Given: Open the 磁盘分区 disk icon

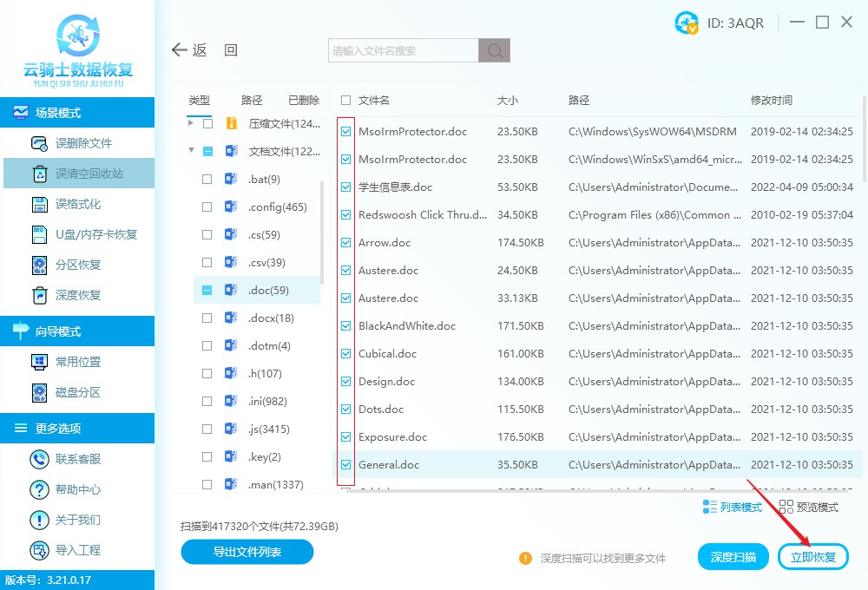Looking at the screenshot, I should tap(39, 392).
